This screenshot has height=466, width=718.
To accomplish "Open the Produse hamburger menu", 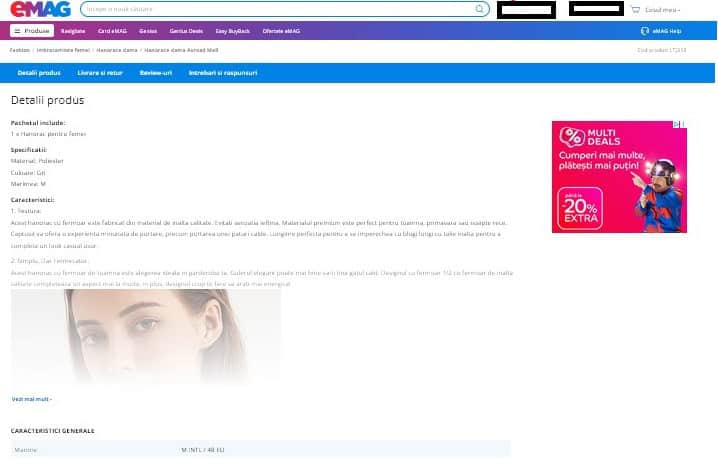I will pos(32,31).
